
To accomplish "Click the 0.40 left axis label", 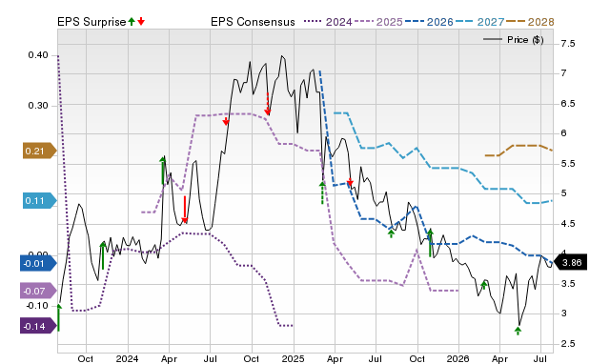I will [x=38, y=55].
